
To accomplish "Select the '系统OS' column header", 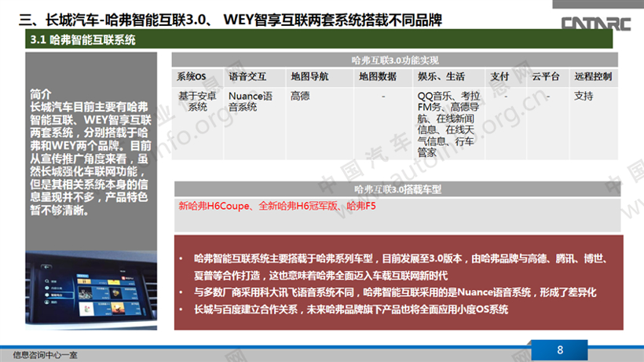I will 198,77.
